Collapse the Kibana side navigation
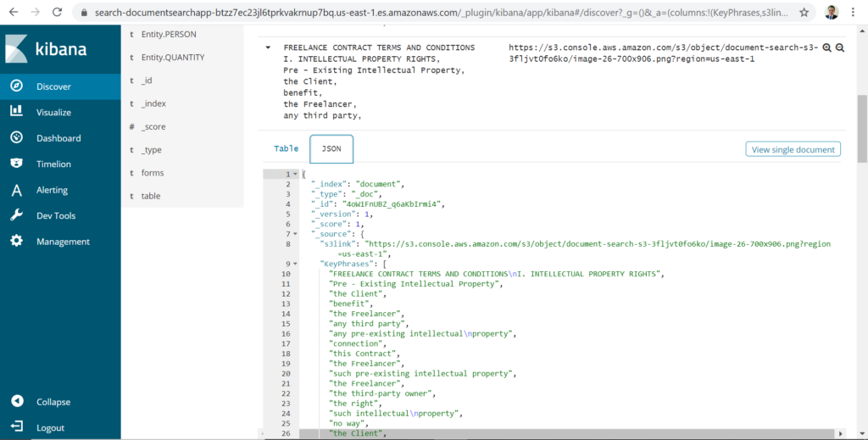Viewport: 868px width, 440px height. click(53, 402)
